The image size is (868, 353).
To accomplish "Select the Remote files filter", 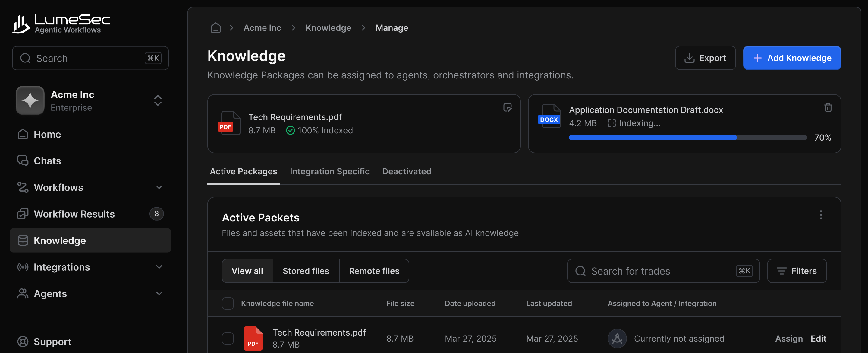I will (374, 271).
